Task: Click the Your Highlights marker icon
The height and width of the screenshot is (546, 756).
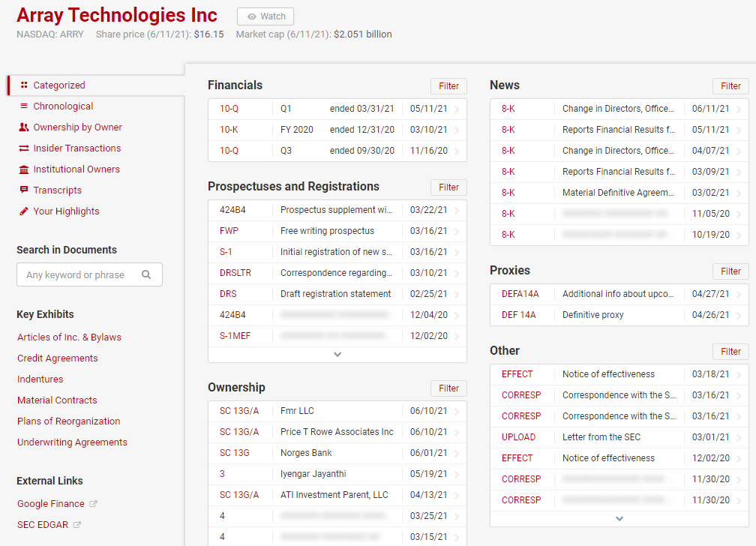Action: 24,211
